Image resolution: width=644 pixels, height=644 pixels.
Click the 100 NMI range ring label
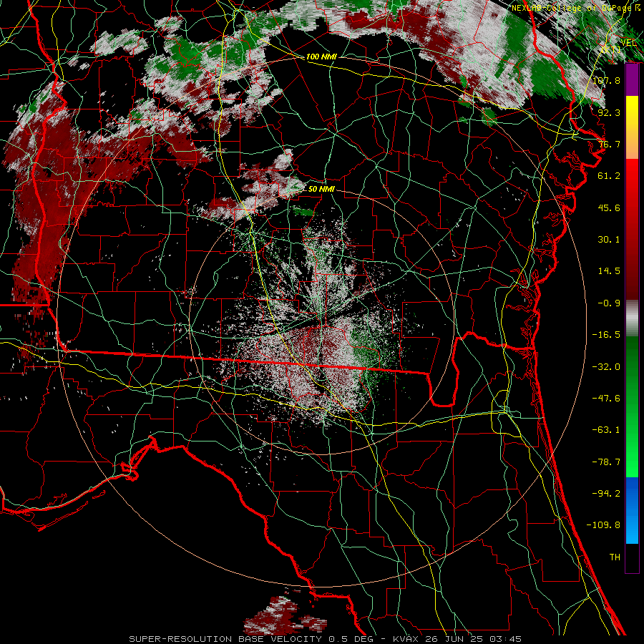tap(321, 57)
